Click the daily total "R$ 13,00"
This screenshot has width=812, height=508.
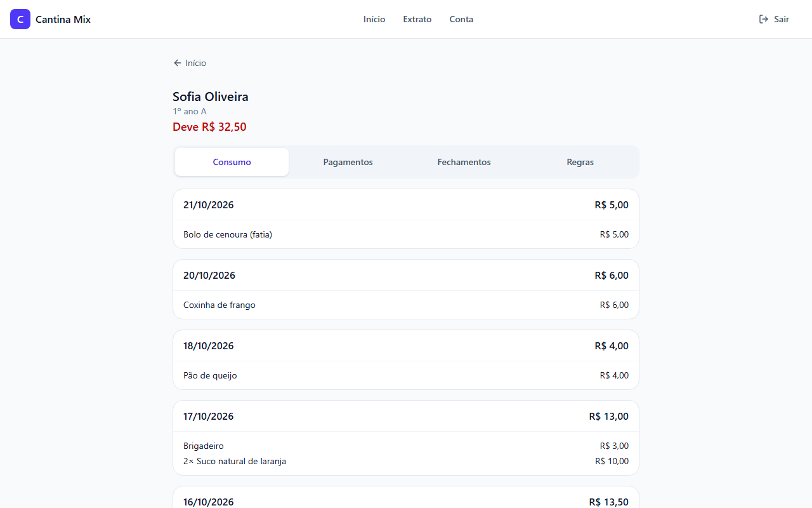click(x=609, y=417)
